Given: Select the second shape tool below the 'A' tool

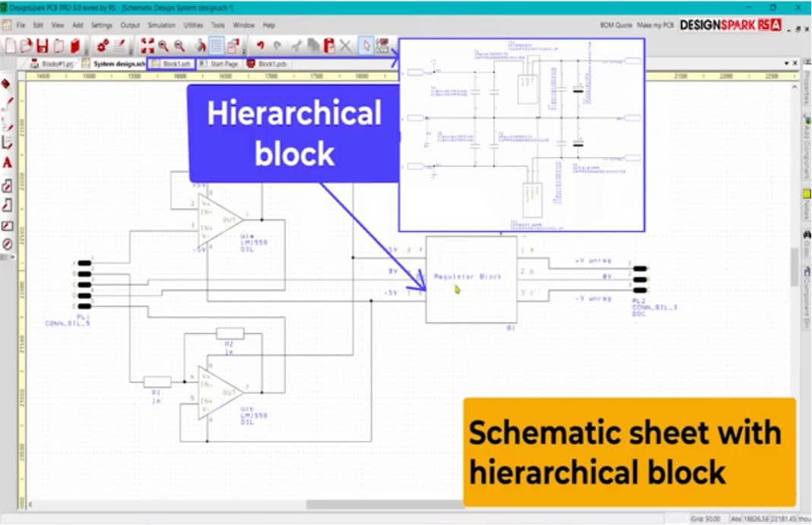Looking at the screenshot, I should coord(8,205).
